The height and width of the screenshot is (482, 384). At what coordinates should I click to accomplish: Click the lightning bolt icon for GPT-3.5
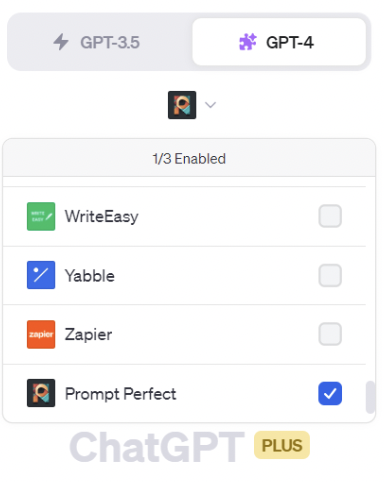61,42
